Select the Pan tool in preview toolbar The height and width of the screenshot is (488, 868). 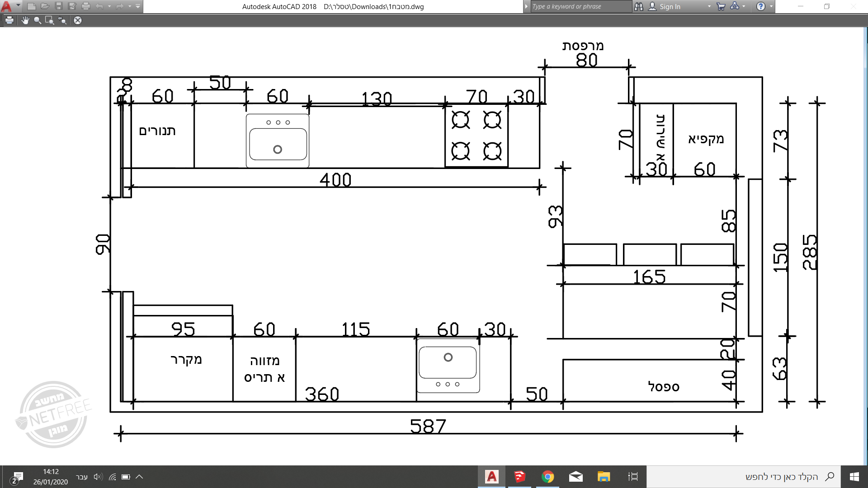(x=25, y=20)
